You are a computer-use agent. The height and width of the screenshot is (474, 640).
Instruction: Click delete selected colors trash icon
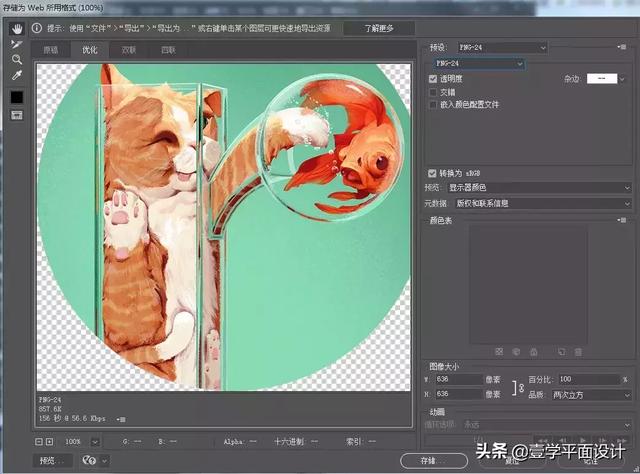pos(578,352)
